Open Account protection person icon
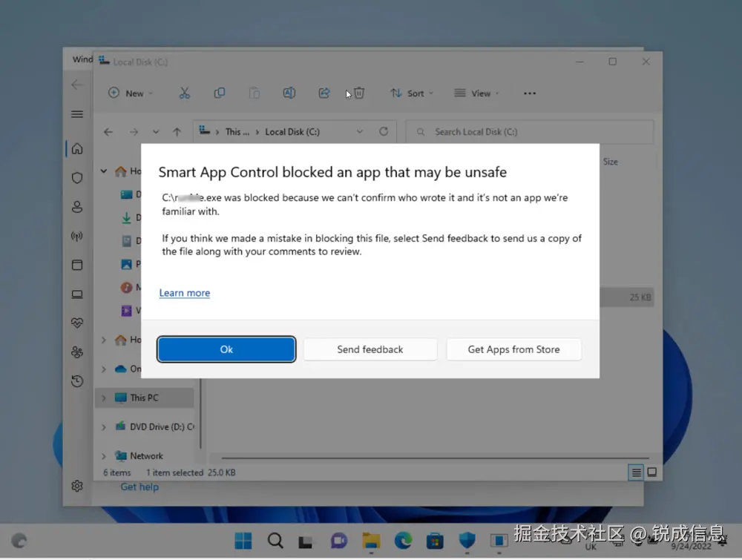742x560 pixels. [76, 207]
